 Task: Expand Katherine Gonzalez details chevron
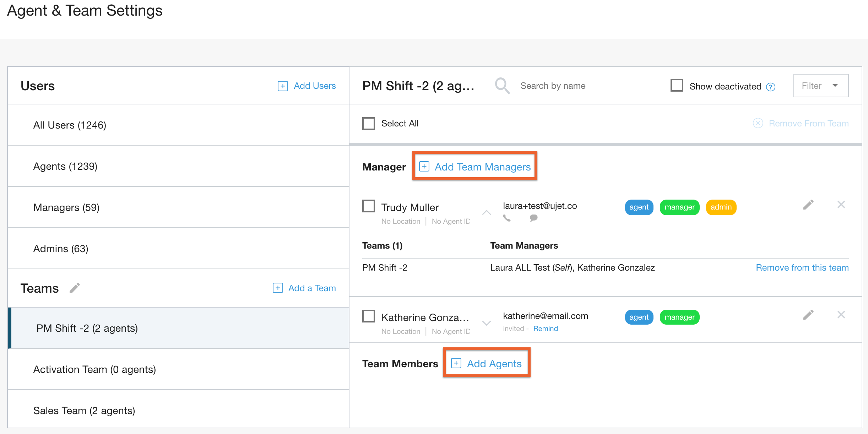[487, 323]
